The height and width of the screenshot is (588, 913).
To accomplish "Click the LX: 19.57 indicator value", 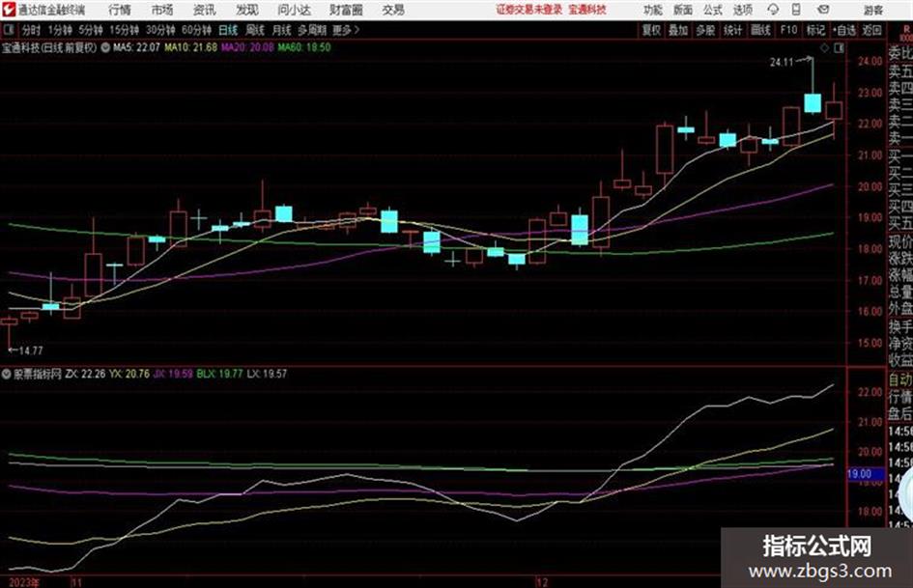I will (x=267, y=374).
